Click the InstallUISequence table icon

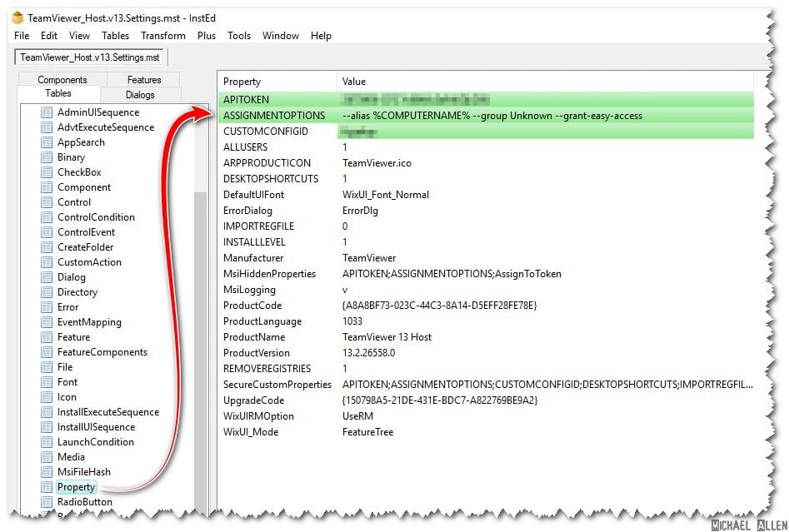coord(47,427)
